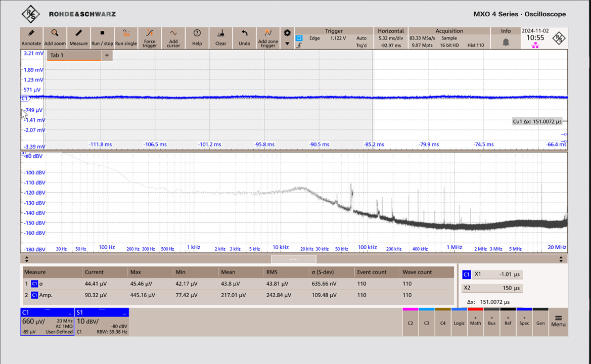Screen dimensions: 591x364
Task: Open the hamburger Menu
Action: point(558,322)
